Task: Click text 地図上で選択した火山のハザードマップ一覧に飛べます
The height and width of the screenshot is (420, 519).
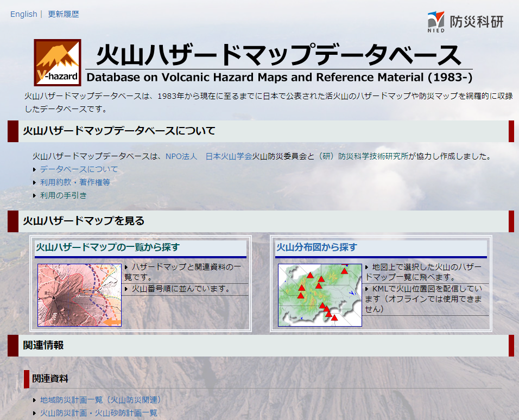Action: pyautogui.click(x=423, y=272)
